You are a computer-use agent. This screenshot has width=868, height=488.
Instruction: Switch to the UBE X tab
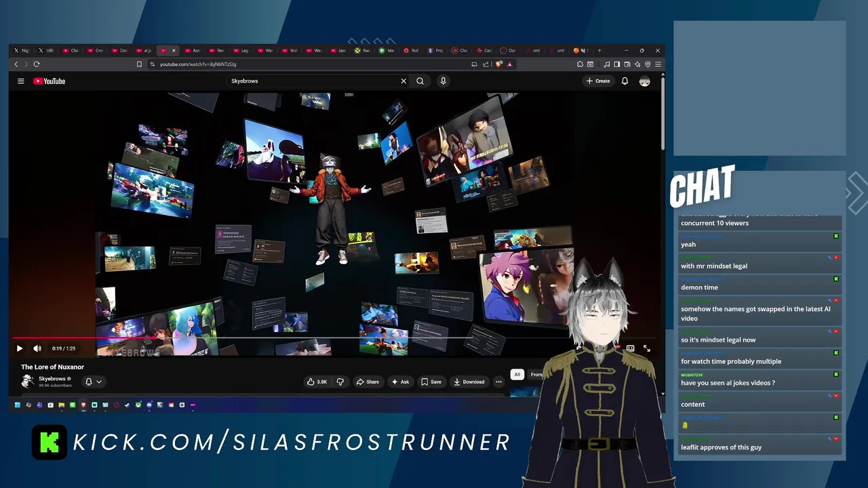pyautogui.click(x=46, y=50)
